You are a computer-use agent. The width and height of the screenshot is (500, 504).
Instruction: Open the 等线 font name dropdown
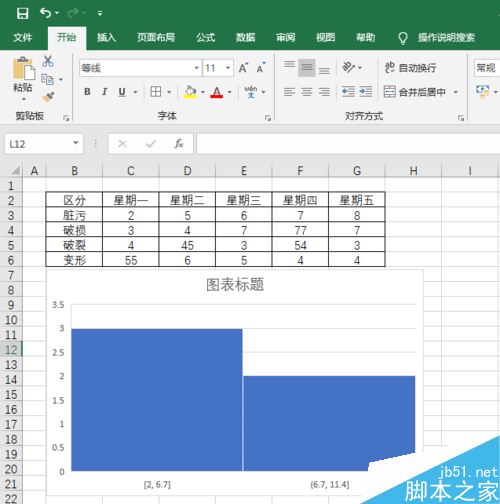click(x=196, y=68)
